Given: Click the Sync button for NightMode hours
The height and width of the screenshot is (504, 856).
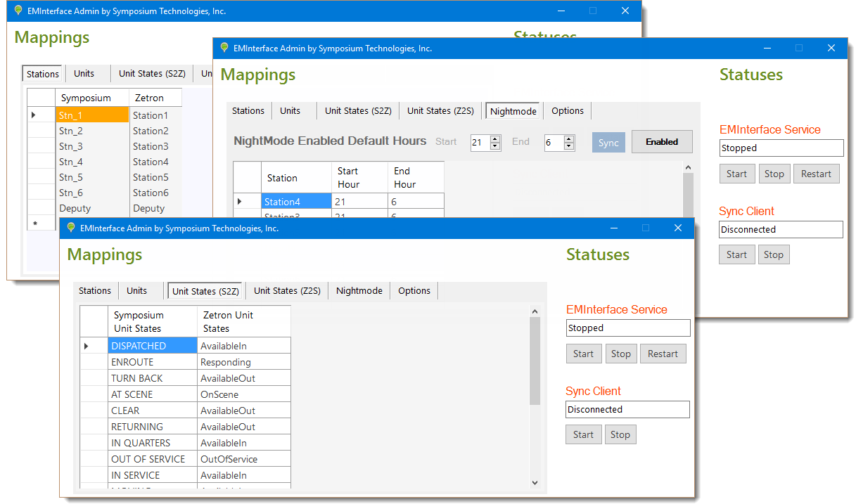Looking at the screenshot, I should (x=608, y=143).
